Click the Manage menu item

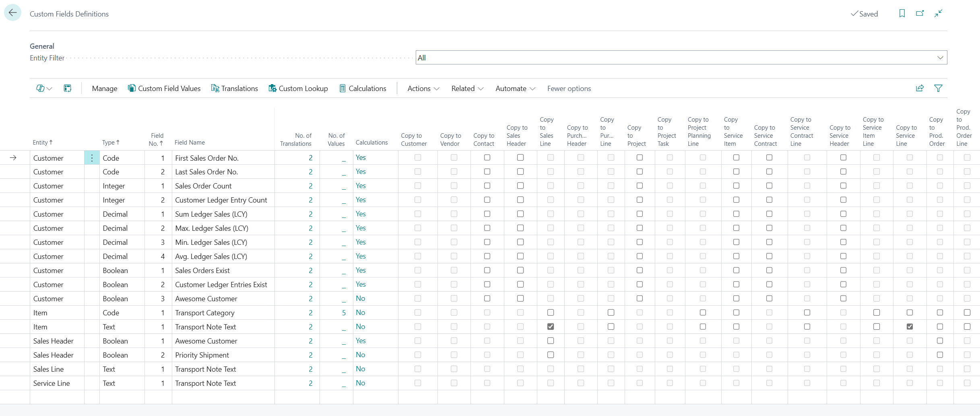click(104, 88)
